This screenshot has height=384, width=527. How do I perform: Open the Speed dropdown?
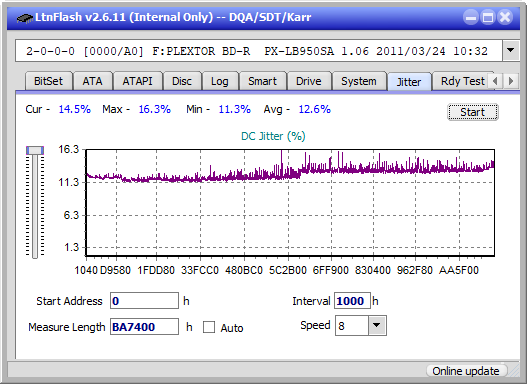tap(377, 325)
